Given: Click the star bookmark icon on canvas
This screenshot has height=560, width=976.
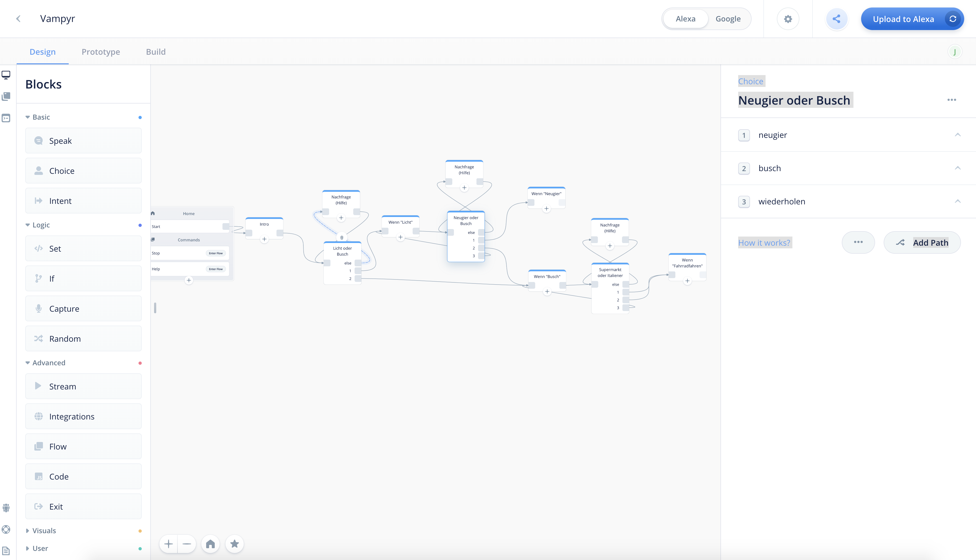Looking at the screenshot, I should pyautogui.click(x=234, y=544).
